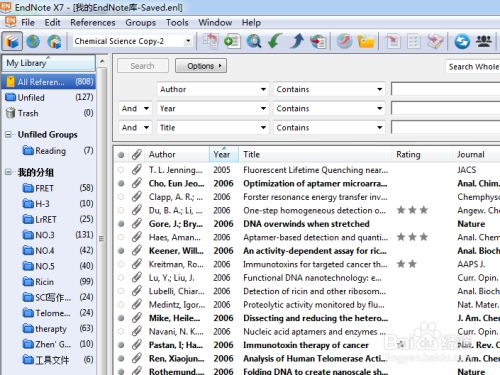This screenshot has width=500, height=375.
Task: Click the blue Sync Library icon
Action: (x=462, y=41)
